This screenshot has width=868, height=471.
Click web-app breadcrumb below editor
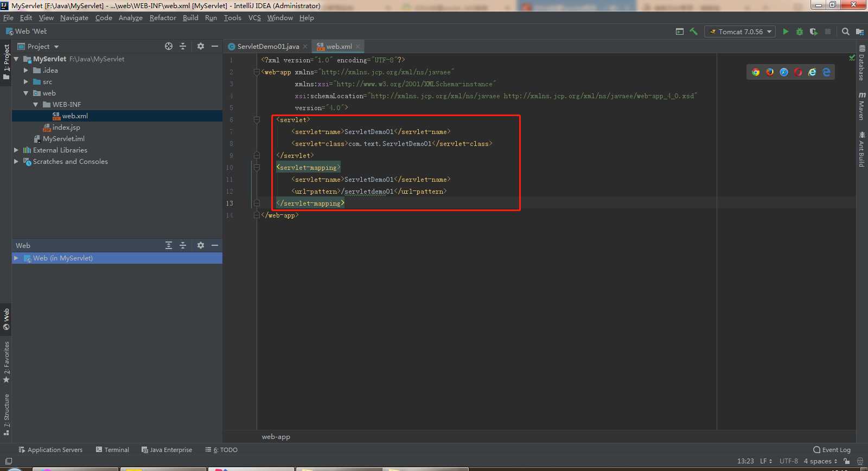[x=276, y=437]
